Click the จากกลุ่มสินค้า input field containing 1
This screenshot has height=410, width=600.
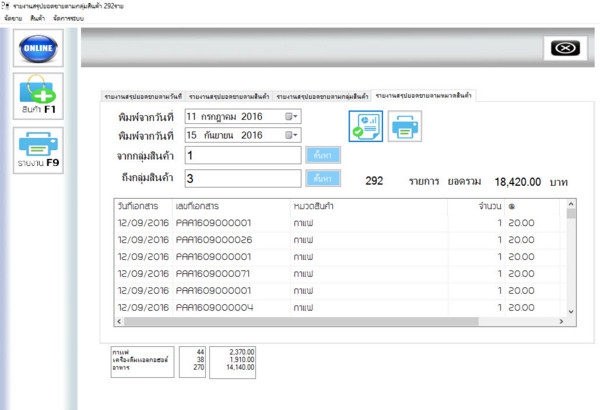[x=243, y=155]
